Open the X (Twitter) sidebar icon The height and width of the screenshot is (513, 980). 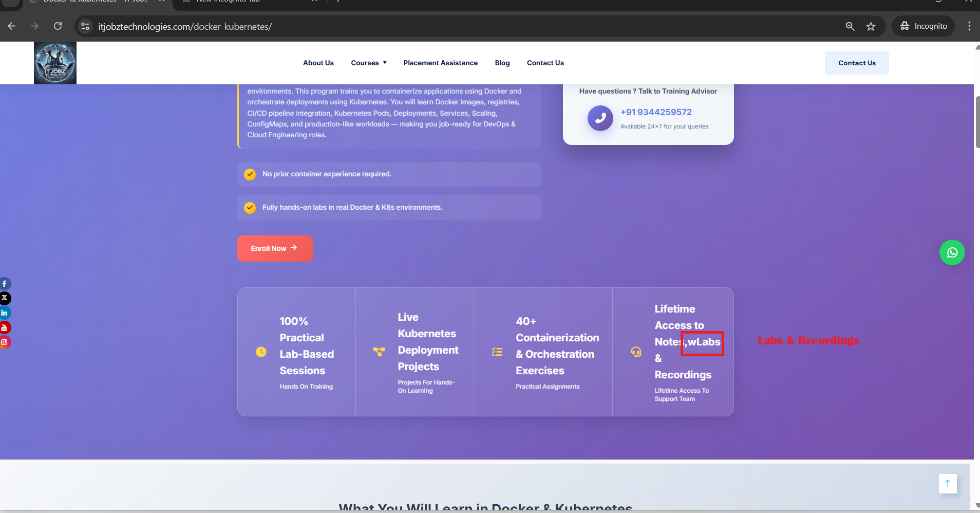click(5, 298)
